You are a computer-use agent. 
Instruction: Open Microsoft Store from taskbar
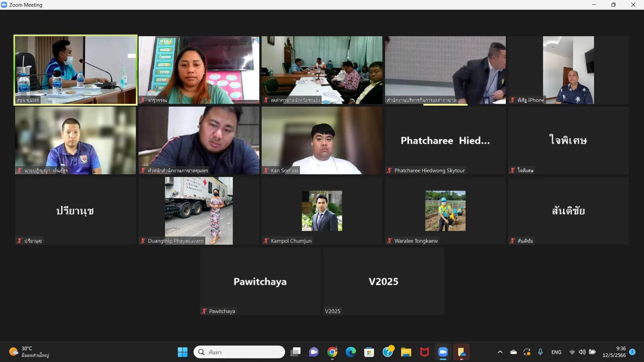pos(369,352)
